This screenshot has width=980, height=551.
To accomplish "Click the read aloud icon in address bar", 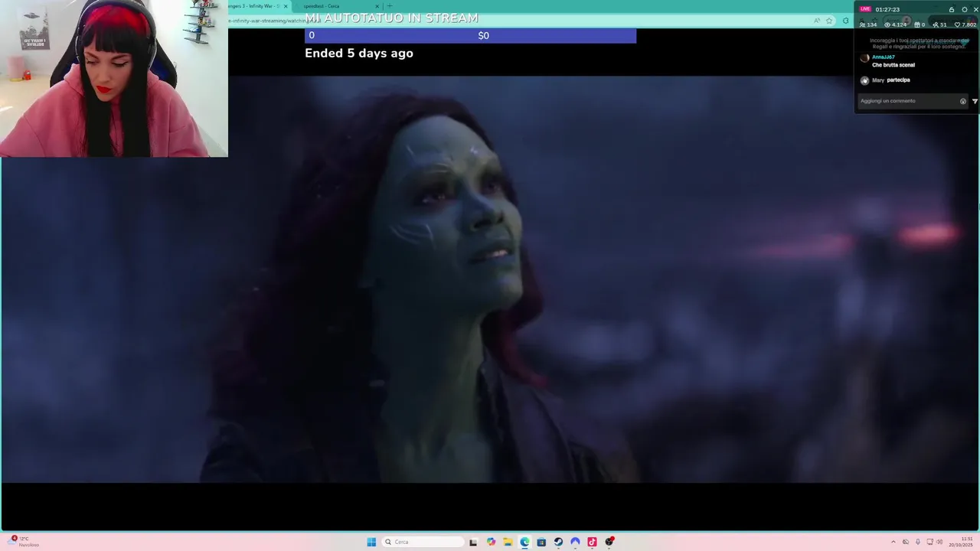I will click(817, 21).
